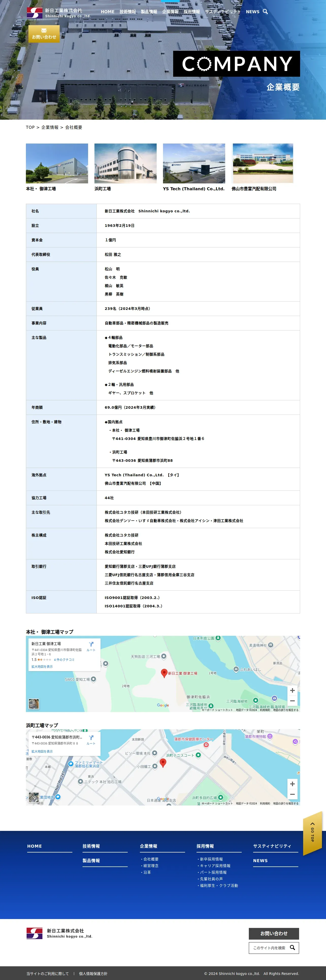The width and height of the screenshot is (326, 980).
Task: Zoom out on 浜町工場 map
Action: 292,794
